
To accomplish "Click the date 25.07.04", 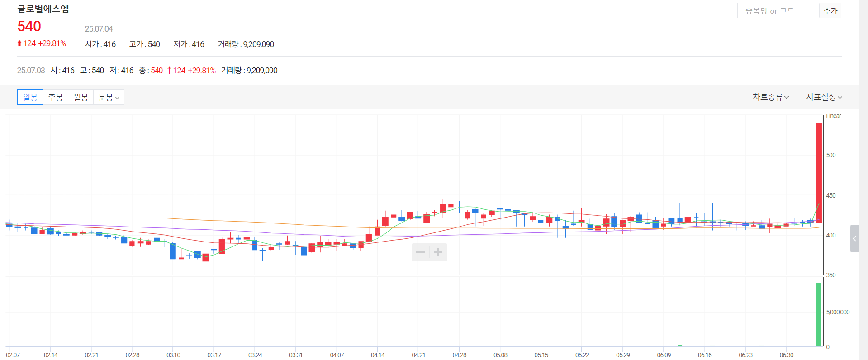I will (99, 29).
